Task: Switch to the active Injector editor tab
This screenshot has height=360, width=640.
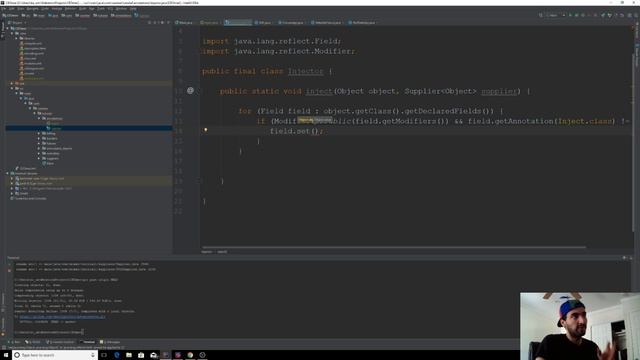Action: (238, 22)
